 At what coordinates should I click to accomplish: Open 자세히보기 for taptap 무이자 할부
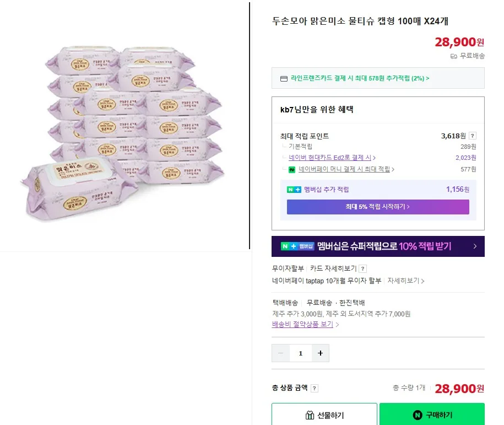405,281
